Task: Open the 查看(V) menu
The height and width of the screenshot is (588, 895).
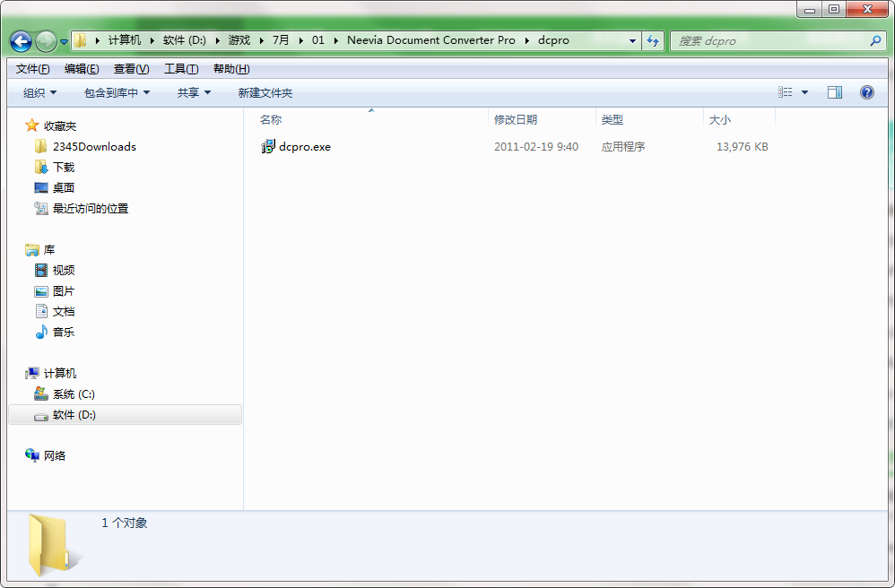Action: [x=131, y=69]
